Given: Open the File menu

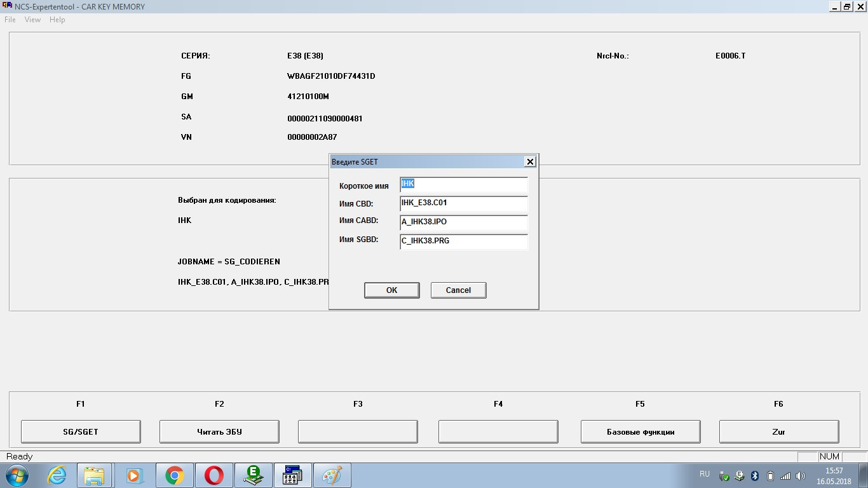Looking at the screenshot, I should (x=10, y=20).
